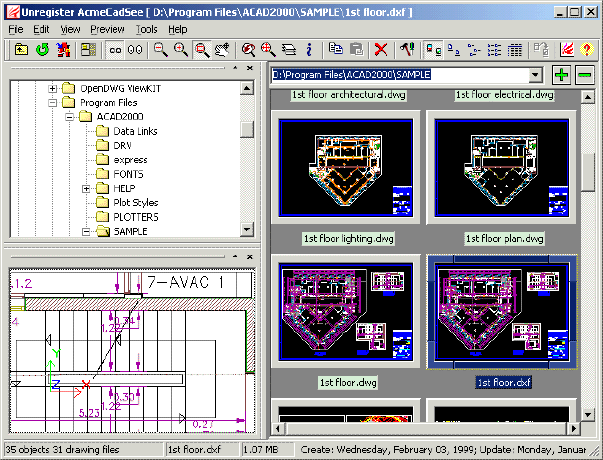
Task: Select the pan hand tool
Action: (x=222, y=50)
